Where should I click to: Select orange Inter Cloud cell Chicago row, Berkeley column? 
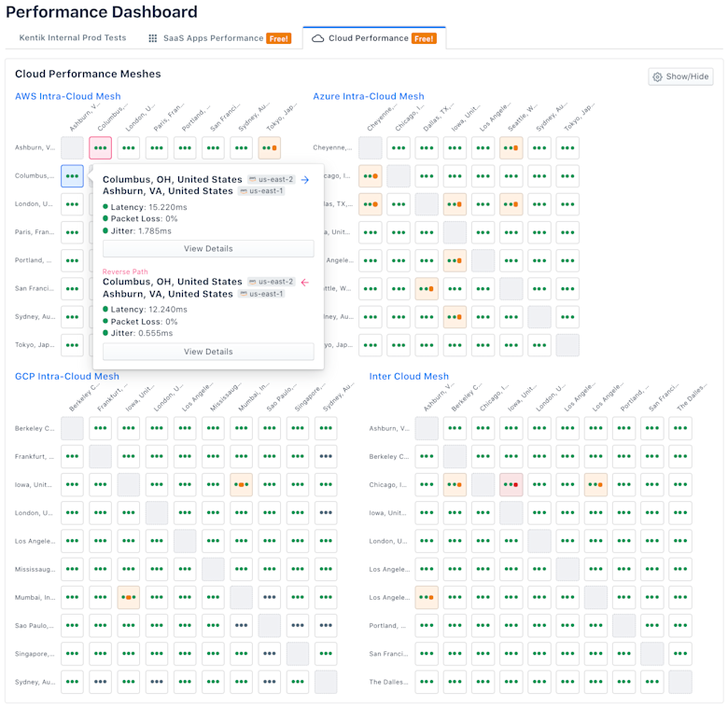tap(455, 484)
